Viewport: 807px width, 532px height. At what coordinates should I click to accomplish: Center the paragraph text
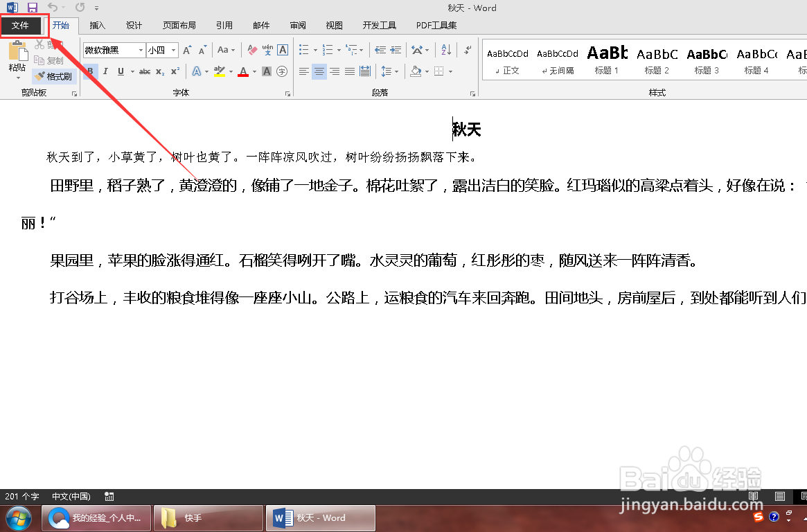pos(319,71)
